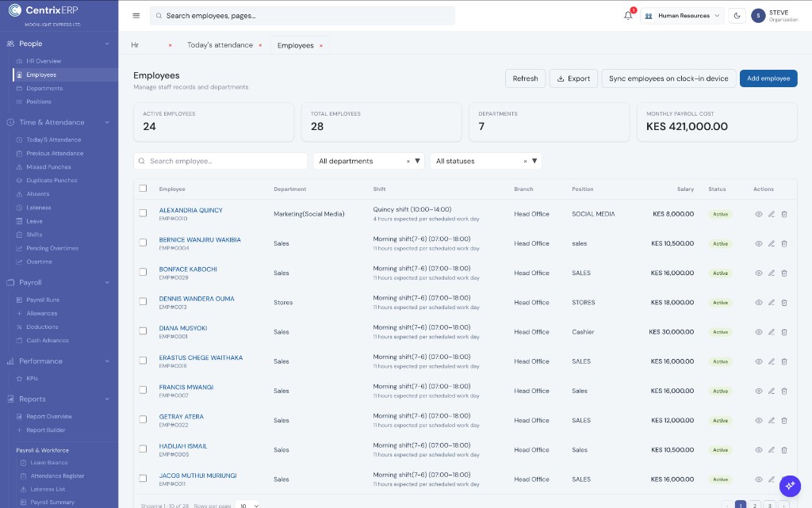Switch to the Hr tab
The width and height of the screenshot is (812, 508).
coord(135,45)
